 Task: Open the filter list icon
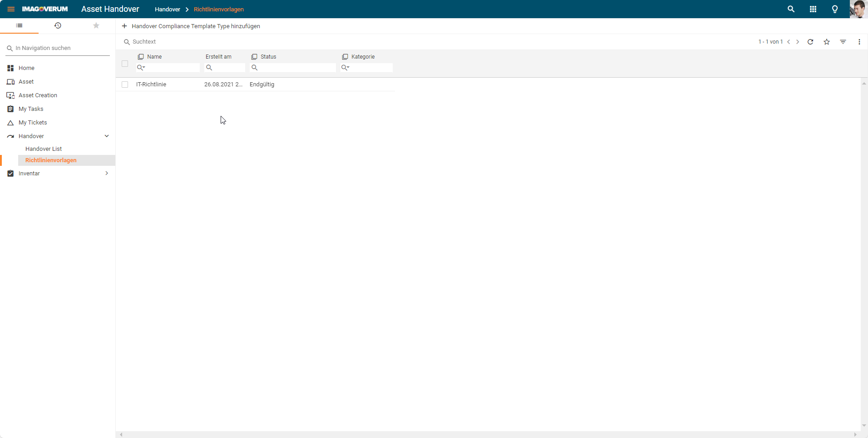point(843,42)
